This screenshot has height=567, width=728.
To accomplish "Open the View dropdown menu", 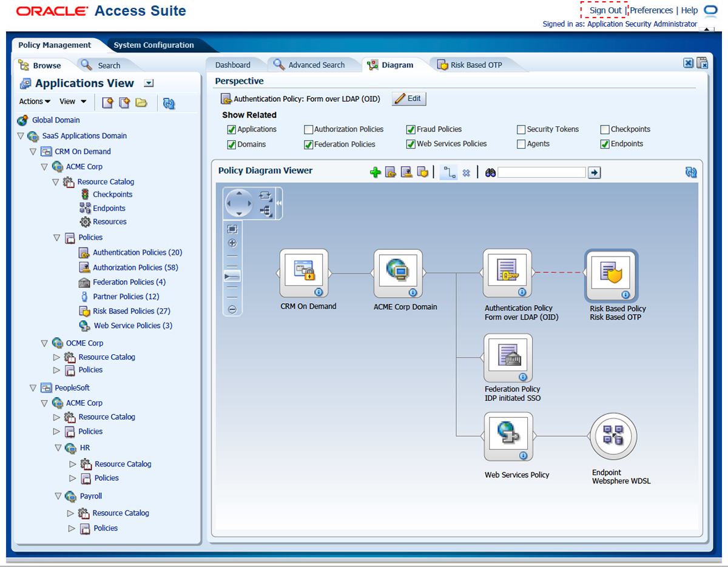I will coord(73,101).
